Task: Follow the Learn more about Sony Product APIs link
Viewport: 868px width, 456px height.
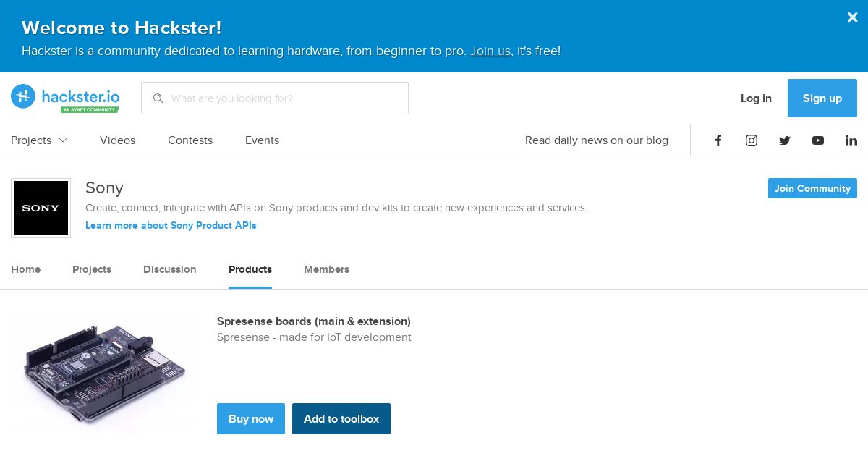Action: 171,225
